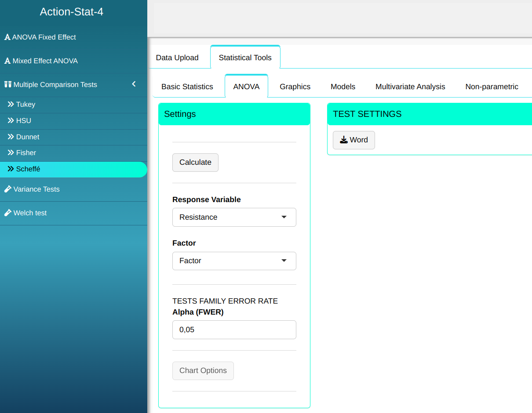Click the Alpha (FWER) input field
Image resolution: width=532 pixels, height=413 pixels.
click(x=234, y=330)
